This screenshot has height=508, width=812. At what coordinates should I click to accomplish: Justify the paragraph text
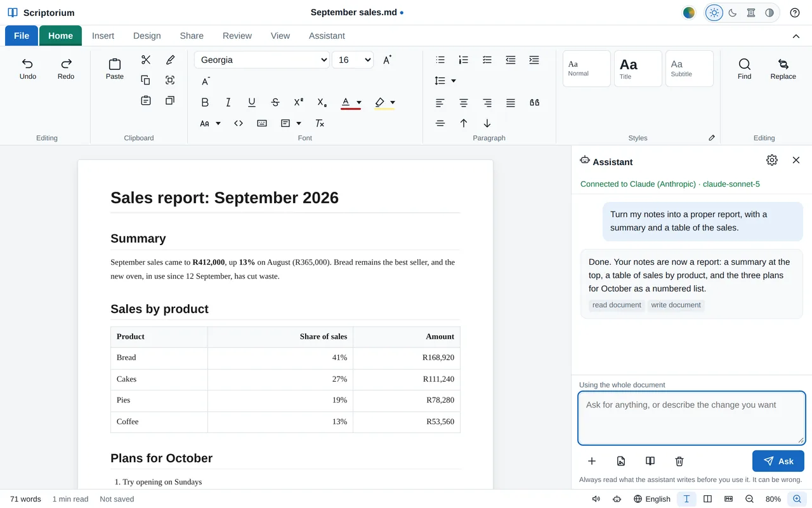click(511, 102)
